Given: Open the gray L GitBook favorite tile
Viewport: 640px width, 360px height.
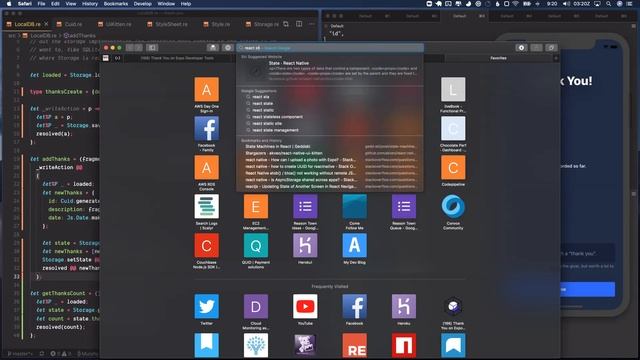Looking at the screenshot, I should 453,89.
